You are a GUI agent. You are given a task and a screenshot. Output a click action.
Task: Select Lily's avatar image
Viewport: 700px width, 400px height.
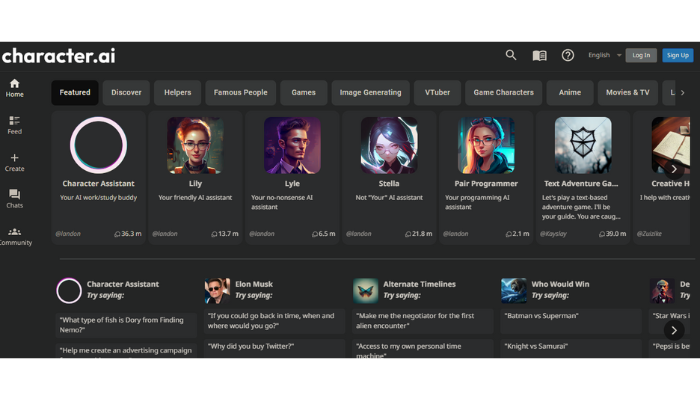(195, 145)
